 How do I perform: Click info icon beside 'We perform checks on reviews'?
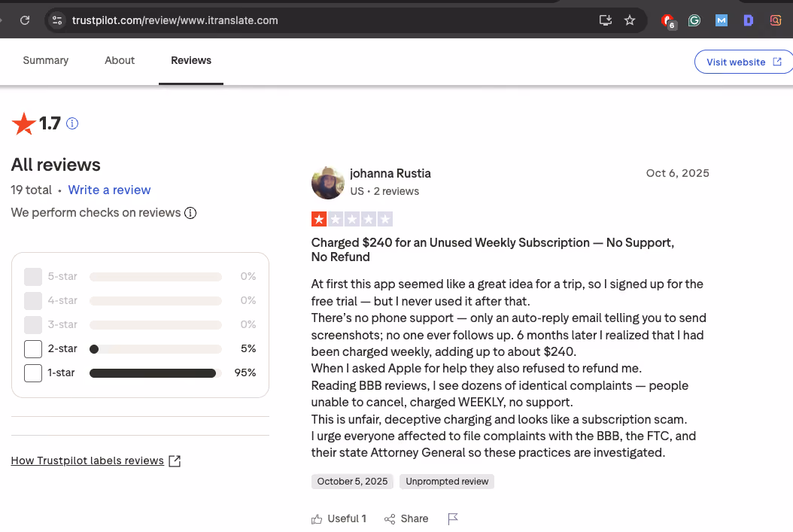(190, 213)
